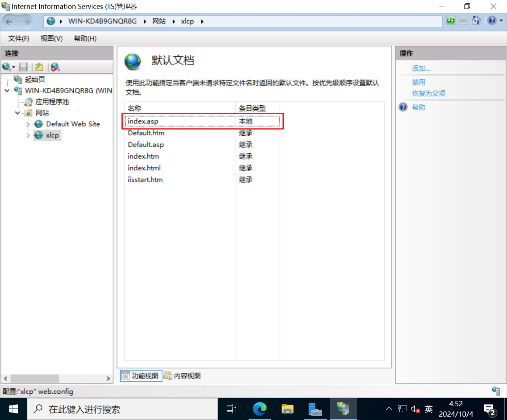The image size is (507, 420).
Task: Select the xlcp site tree item
Action: [x=52, y=135]
